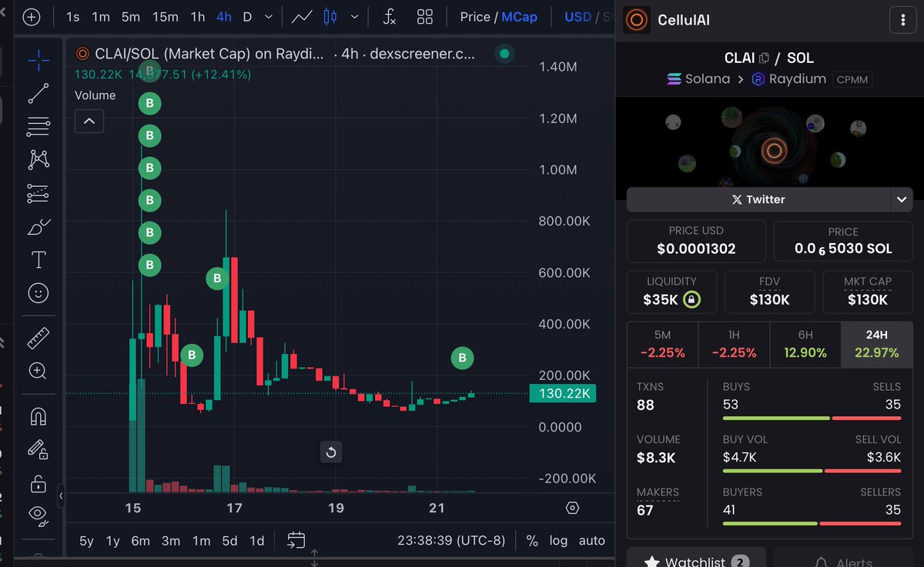Viewport: 924px width, 567px height.
Task: Set chart range to 5d
Action: 229,541
